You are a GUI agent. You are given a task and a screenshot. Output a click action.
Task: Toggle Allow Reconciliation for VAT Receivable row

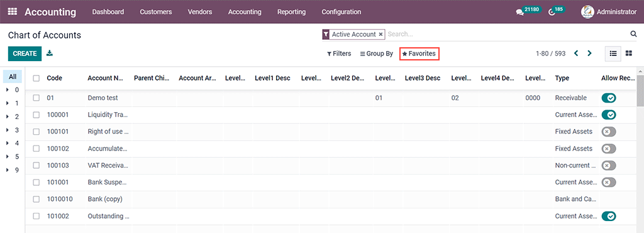609,165
